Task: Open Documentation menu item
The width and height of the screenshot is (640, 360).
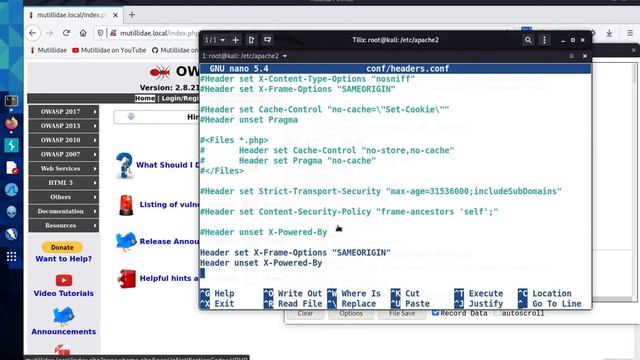Action: point(64,211)
